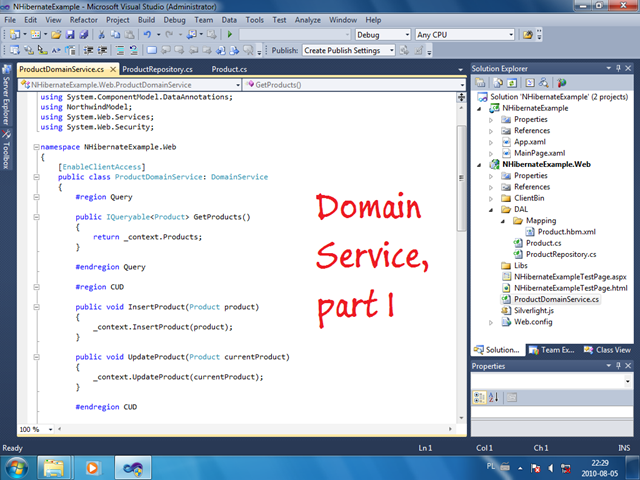This screenshot has width=640, height=480.
Task: Click the Copy toolbar icon
Action: tap(116, 35)
